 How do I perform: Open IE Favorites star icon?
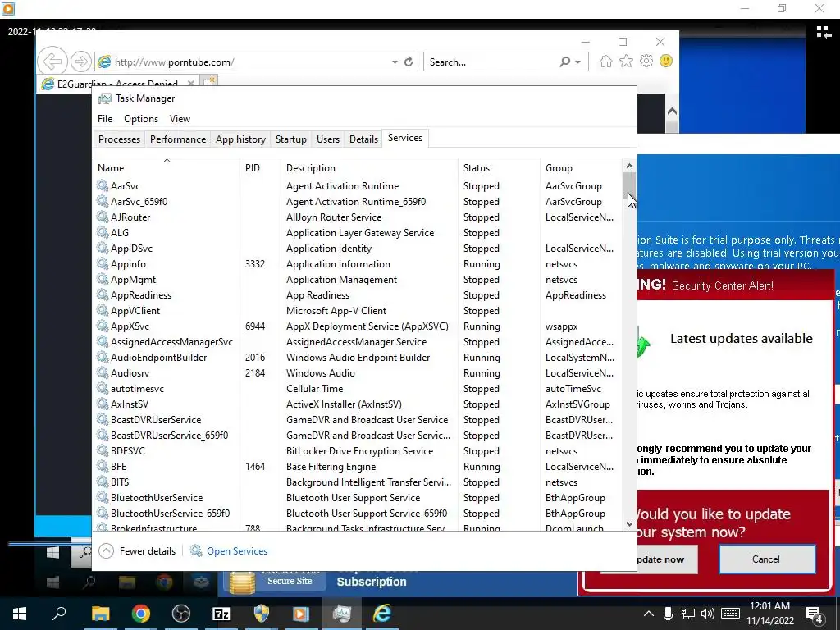pos(626,61)
